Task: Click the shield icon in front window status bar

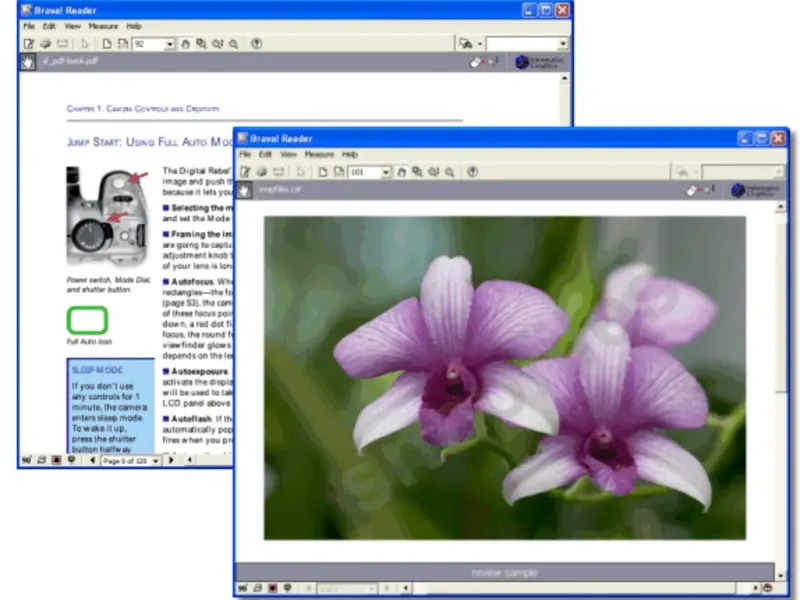Action: coord(287,588)
